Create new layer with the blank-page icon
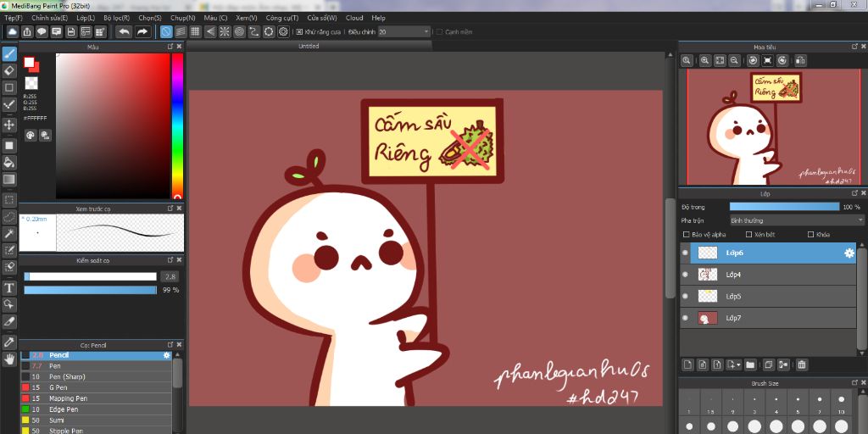 click(x=687, y=364)
